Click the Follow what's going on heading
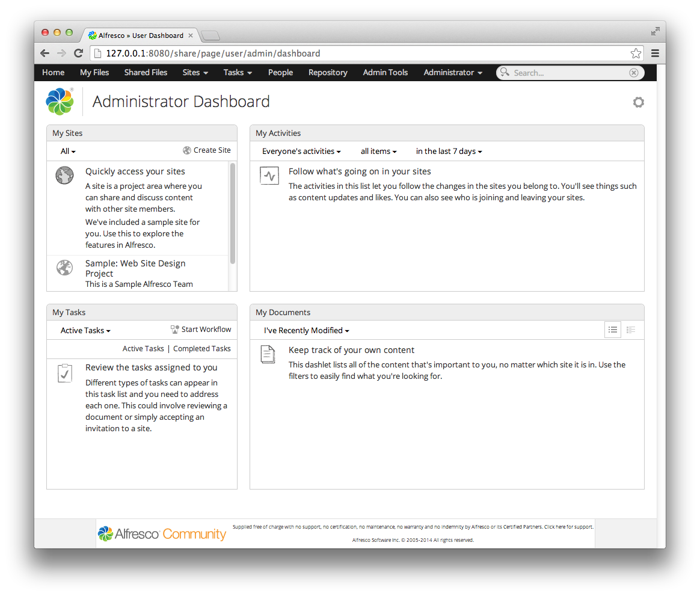700x596 pixels. pos(360,171)
